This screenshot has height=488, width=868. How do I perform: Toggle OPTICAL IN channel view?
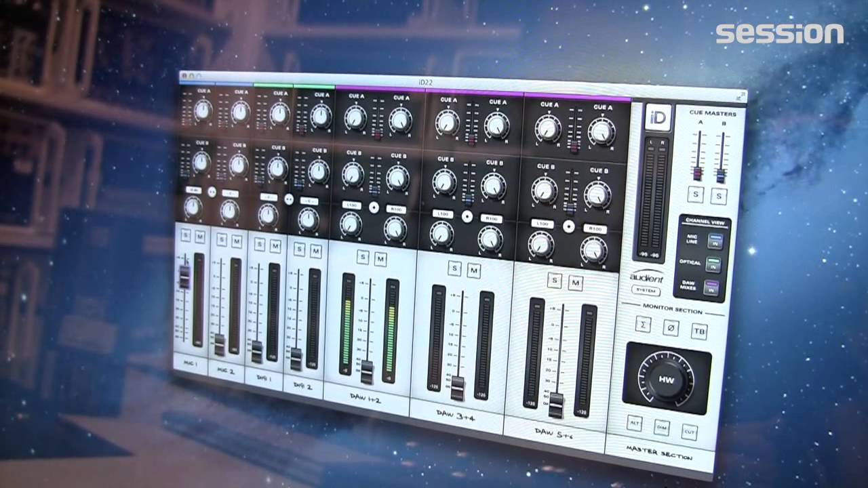tap(713, 265)
